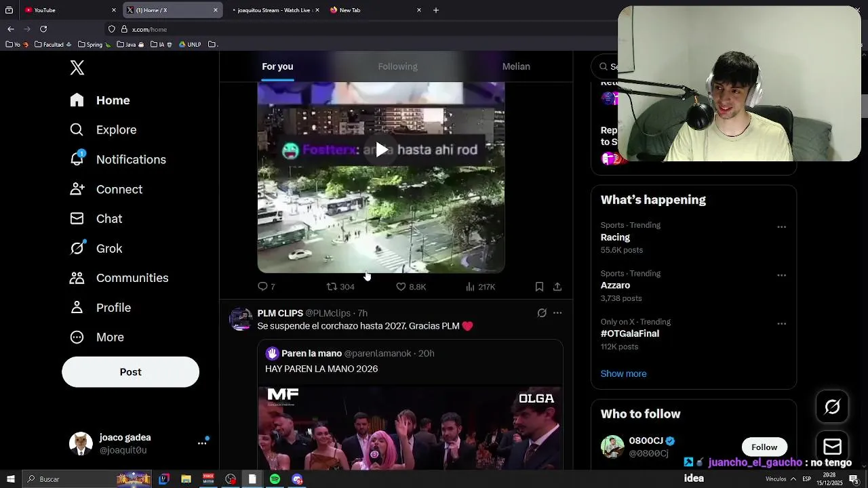
Task: Click the Buscar taskbar search box
Action: coord(88,479)
